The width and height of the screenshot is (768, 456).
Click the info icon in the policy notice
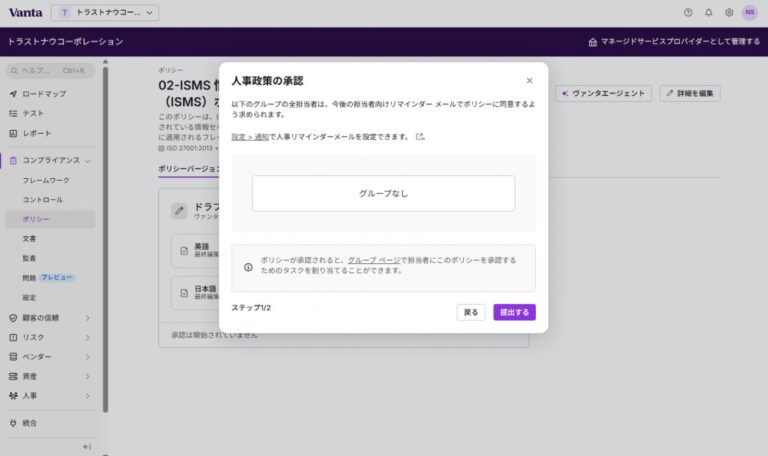coord(248,267)
